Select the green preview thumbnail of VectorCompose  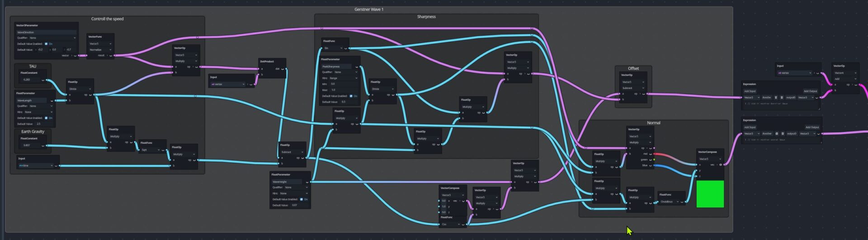click(710, 194)
